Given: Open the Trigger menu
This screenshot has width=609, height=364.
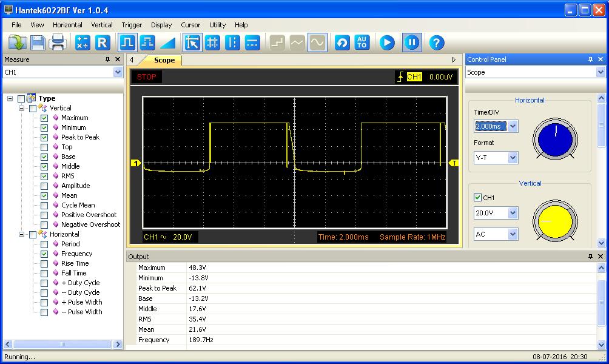Looking at the screenshot, I should click(x=132, y=25).
